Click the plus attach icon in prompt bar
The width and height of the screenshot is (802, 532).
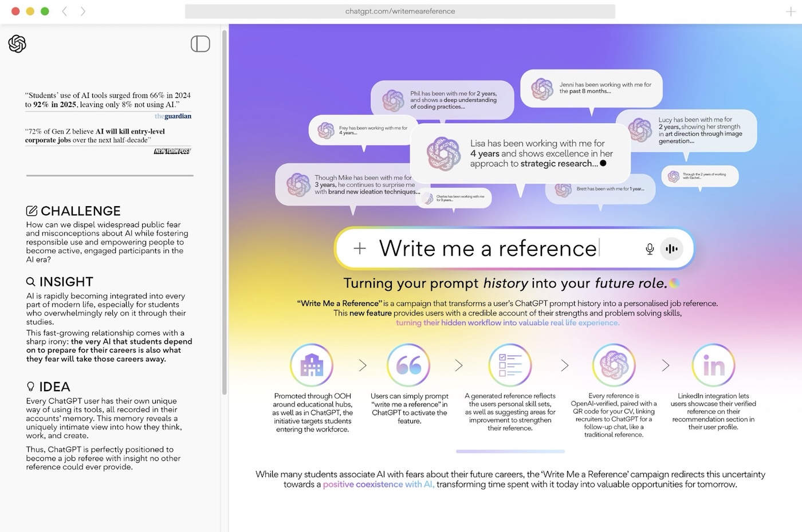360,248
